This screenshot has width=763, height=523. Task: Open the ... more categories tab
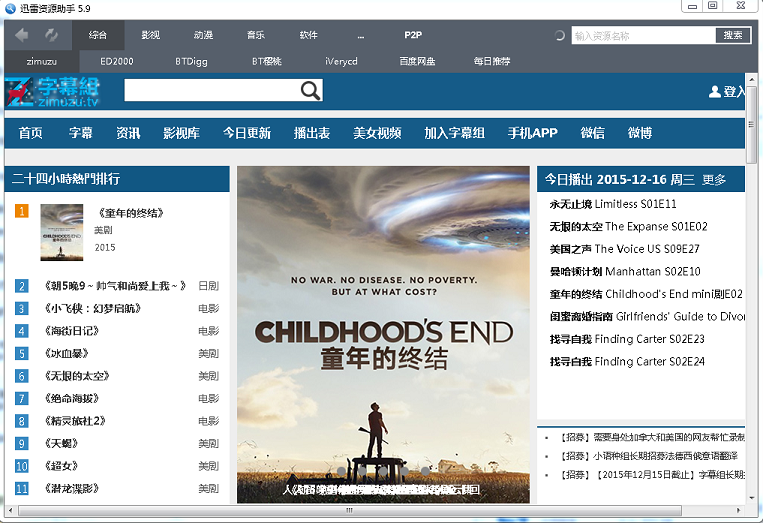(361, 35)
